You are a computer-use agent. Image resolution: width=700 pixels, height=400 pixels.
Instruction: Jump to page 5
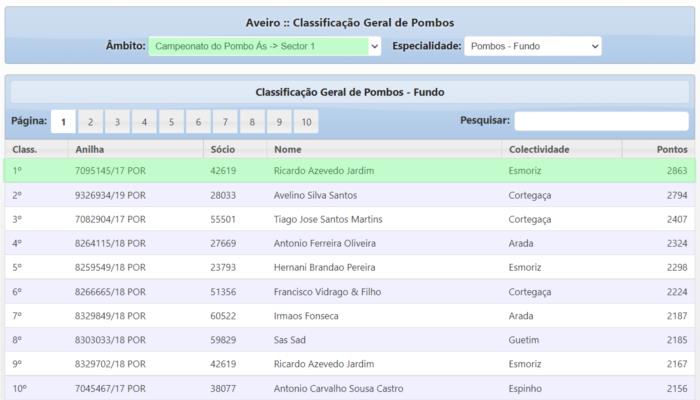171,122
